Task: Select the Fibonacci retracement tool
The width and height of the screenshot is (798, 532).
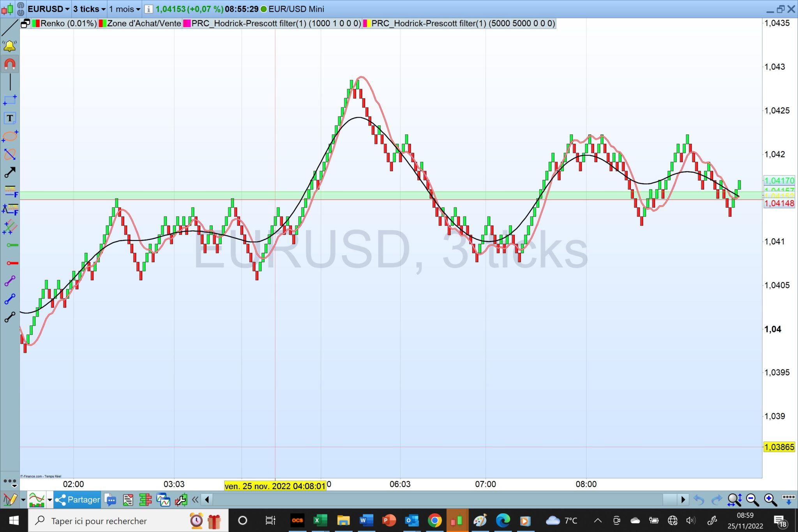Action: [x=11, y=191]
